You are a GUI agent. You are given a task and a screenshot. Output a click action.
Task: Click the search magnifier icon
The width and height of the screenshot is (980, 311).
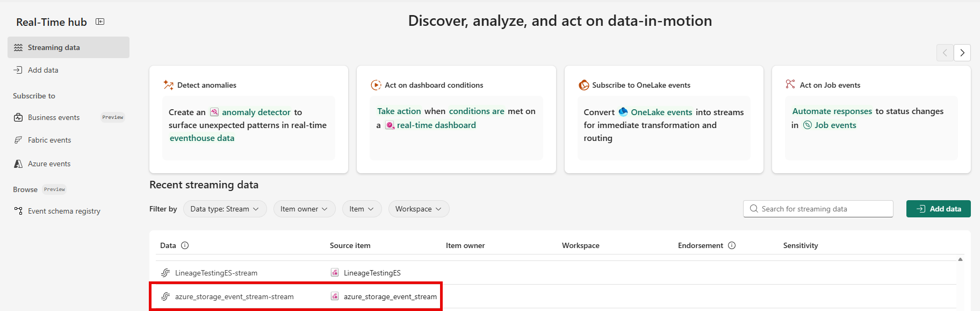754,209
